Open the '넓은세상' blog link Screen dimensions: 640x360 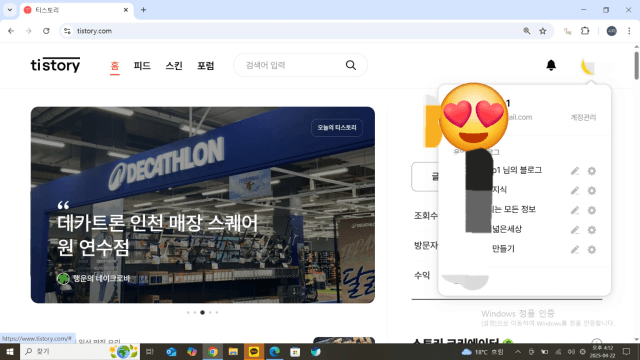click(507, 229)
